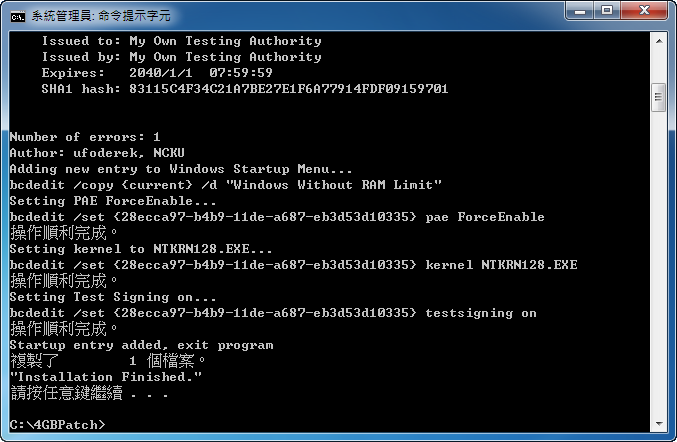Screen dimensions: 677x442
Task: Click scrollbar track below the thumb
Action: coord(659,263)
